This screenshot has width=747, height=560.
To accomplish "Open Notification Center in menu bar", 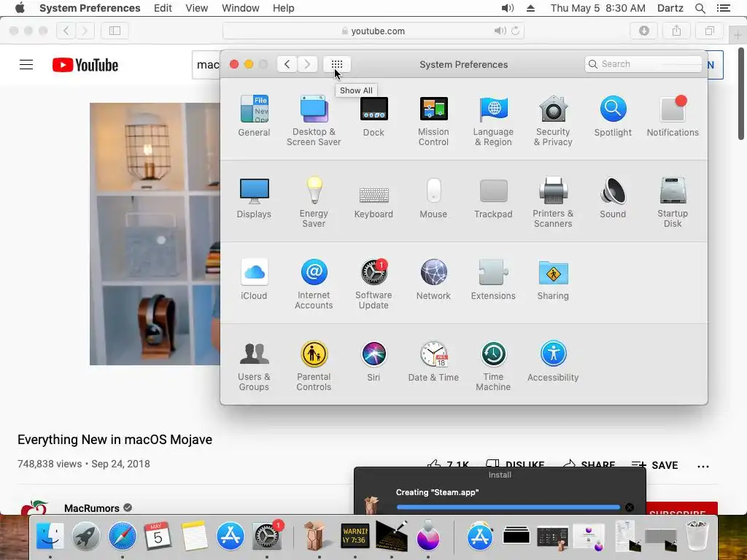I will [723, 8].
